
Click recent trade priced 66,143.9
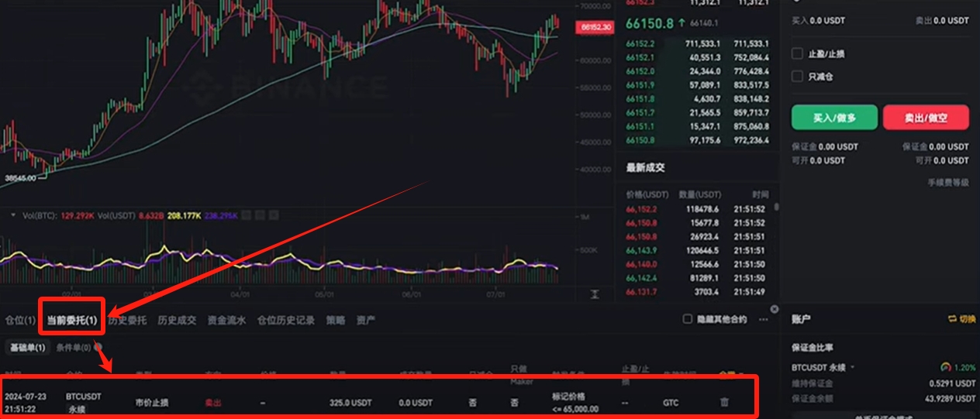(x=640, y=250)
